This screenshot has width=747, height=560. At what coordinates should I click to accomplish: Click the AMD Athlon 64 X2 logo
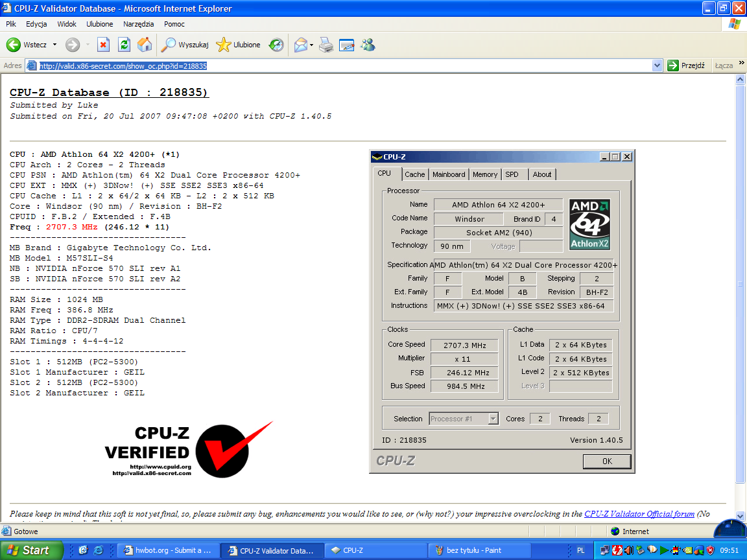click(590, 224)
